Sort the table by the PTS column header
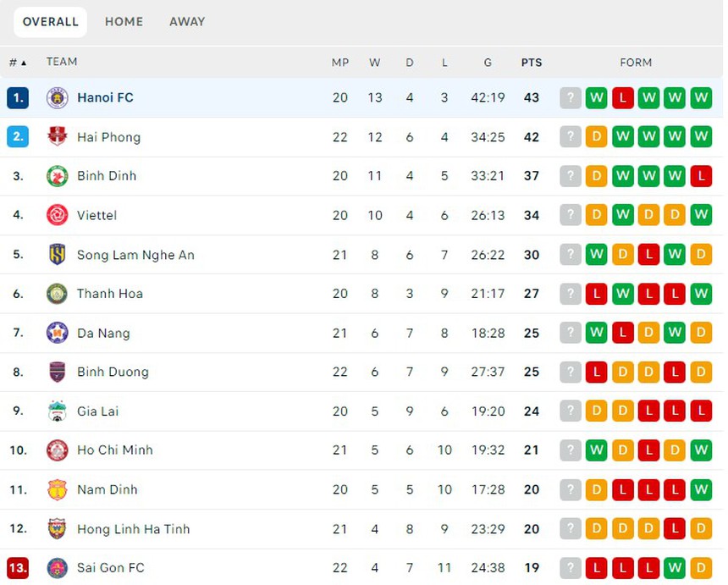The width and height of the screenshot is (728, 585). click(532, 62)
